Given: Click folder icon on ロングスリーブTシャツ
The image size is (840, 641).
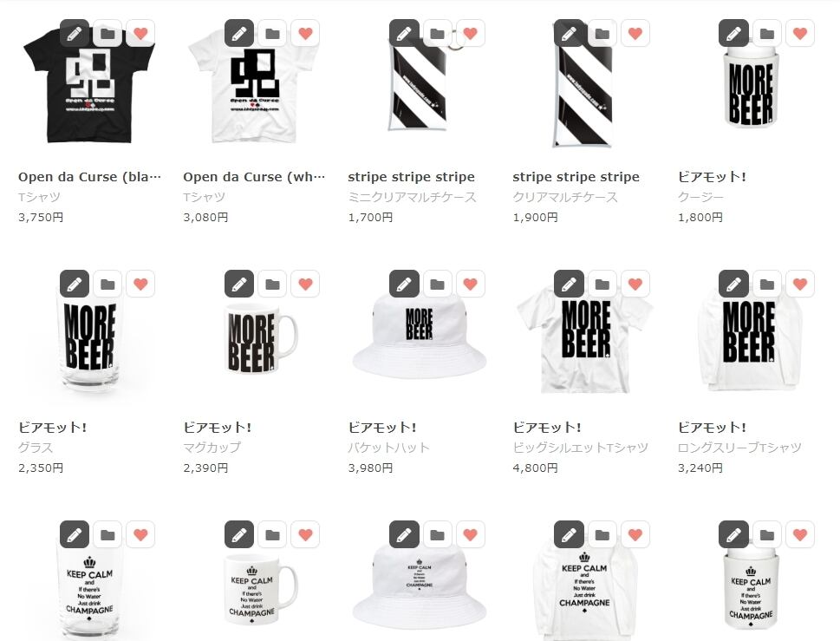Looking at the screenshot, I should (767, 284).
